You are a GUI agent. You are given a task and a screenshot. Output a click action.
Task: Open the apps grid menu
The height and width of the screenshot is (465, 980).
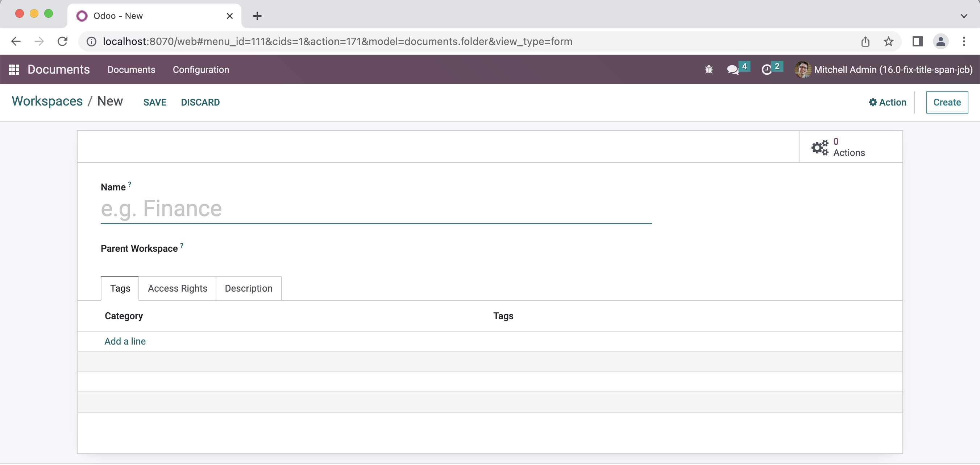click(x=14, y=69)
